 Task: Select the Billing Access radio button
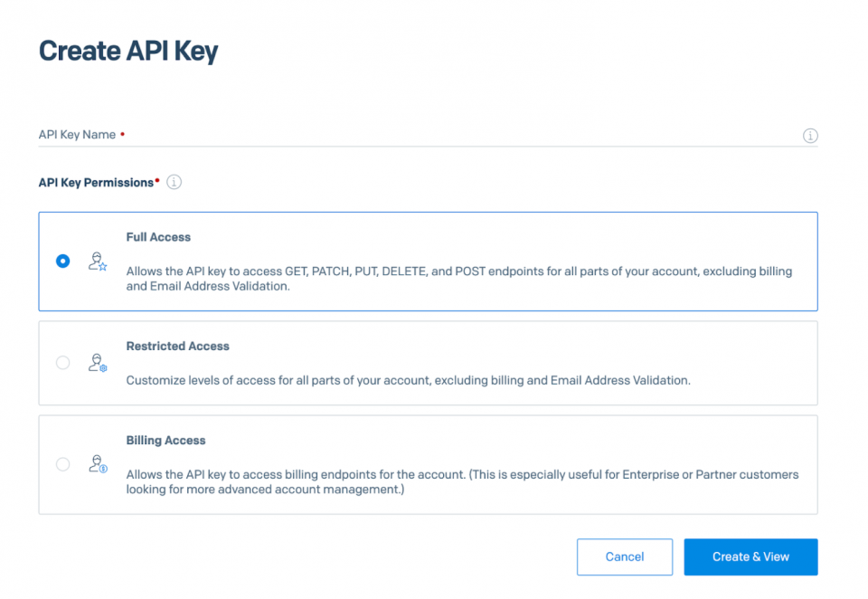pos(62,464)
